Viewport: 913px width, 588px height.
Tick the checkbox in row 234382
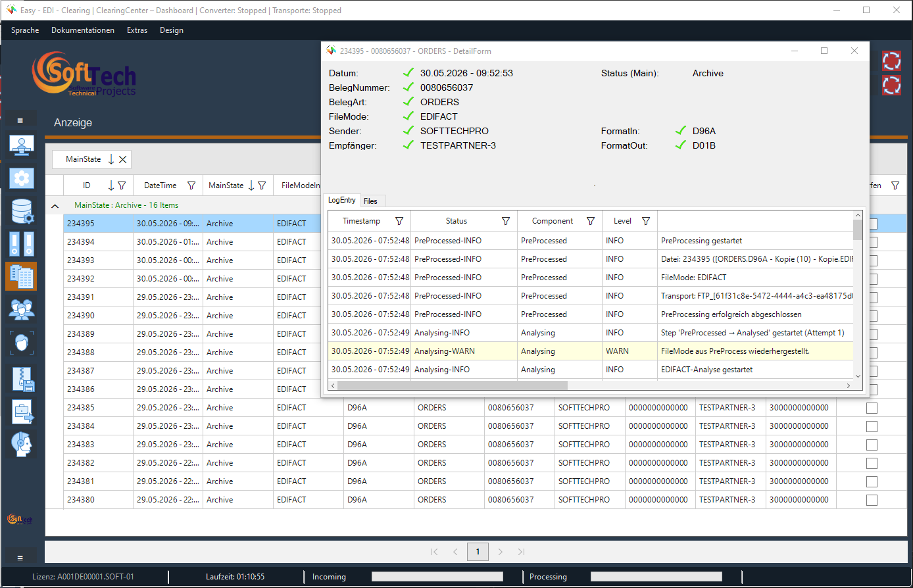(872, 463)
